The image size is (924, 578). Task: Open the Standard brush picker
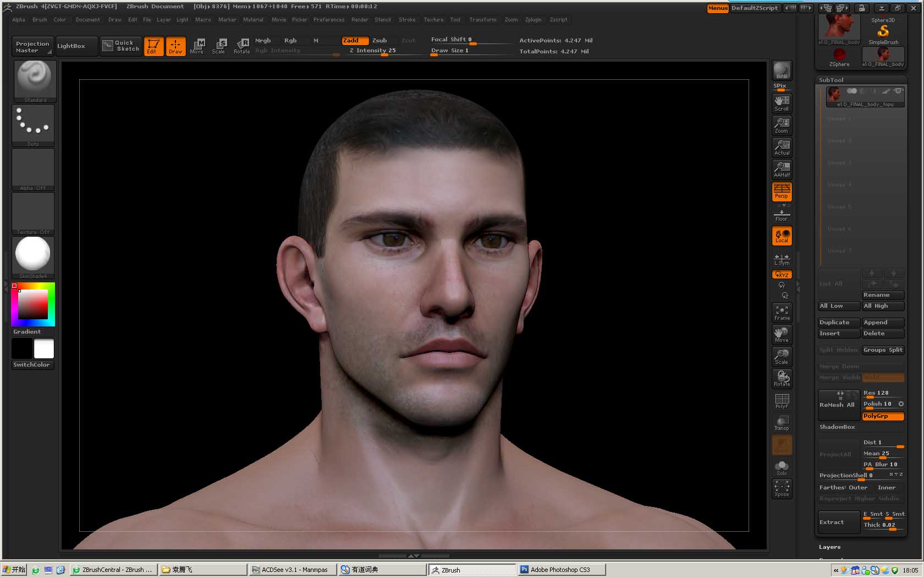[x=34, y=81]
